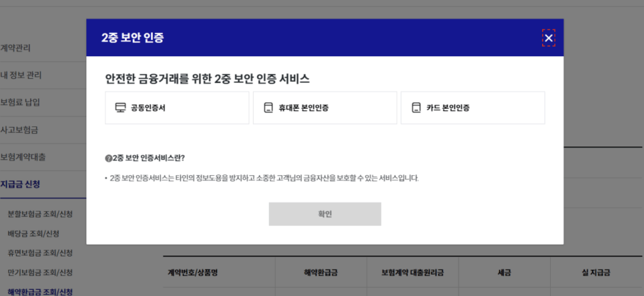644x296 pixels.
Task: Click the 2중 보안 인증서비스란? label
Action: pos(149,158)
